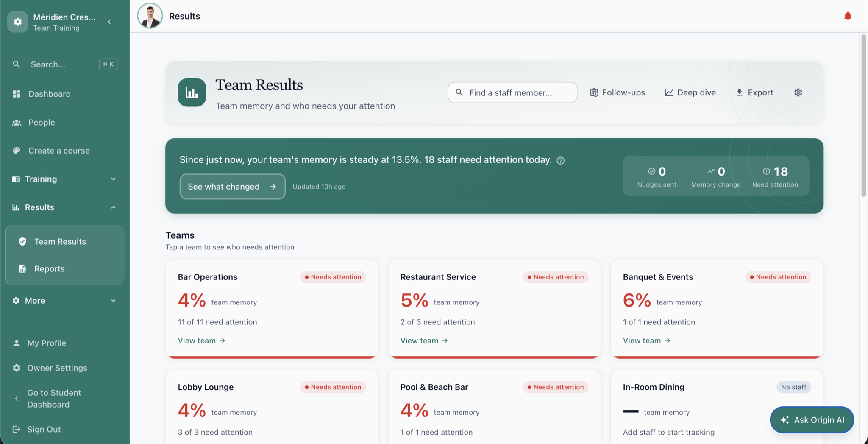
Task: Open the Ask Origin AI assistant
Action: (812, 420)
